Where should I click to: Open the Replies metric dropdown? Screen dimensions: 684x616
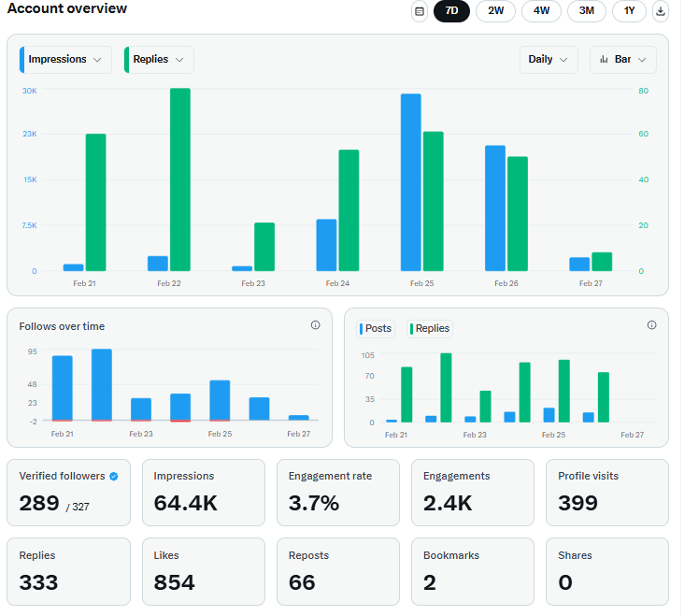(159, 59)
